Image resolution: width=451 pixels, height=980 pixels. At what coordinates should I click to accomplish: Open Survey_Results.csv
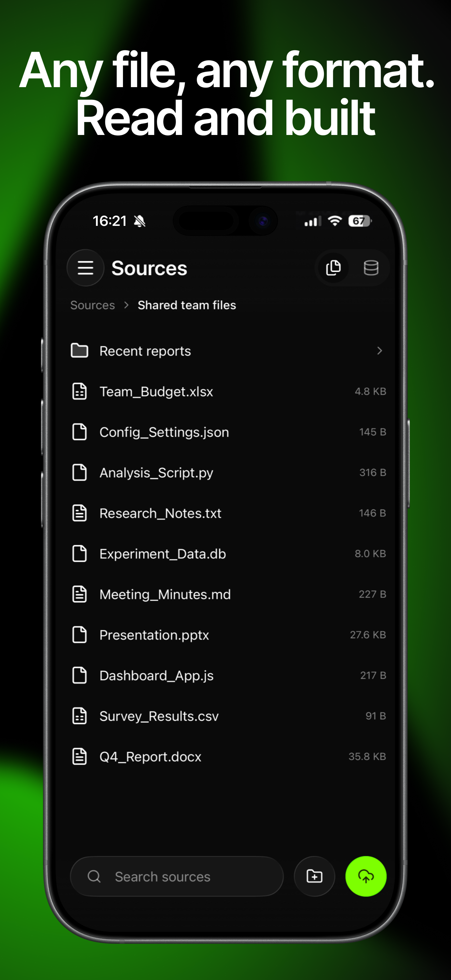click(228, 716)
